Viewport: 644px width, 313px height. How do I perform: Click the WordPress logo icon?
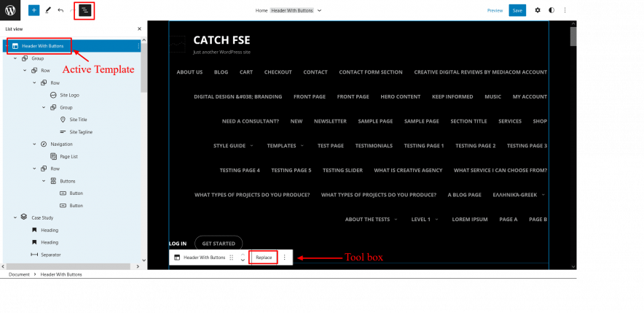pos(10,10)
